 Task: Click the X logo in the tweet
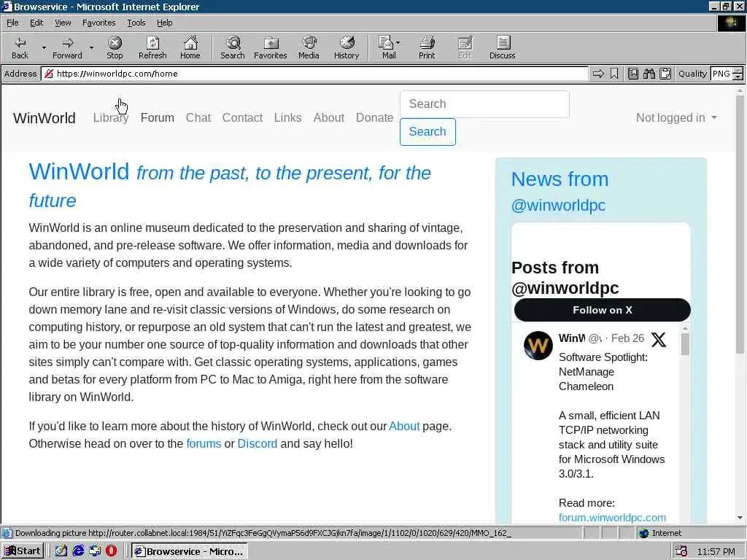pyautogui.click(x=659, y=340)
